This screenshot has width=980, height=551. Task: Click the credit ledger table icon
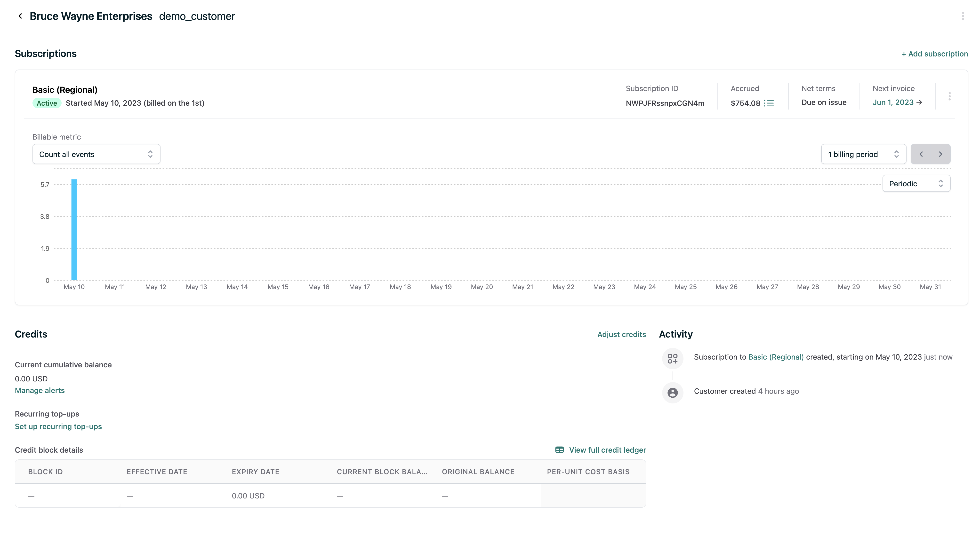559,450
